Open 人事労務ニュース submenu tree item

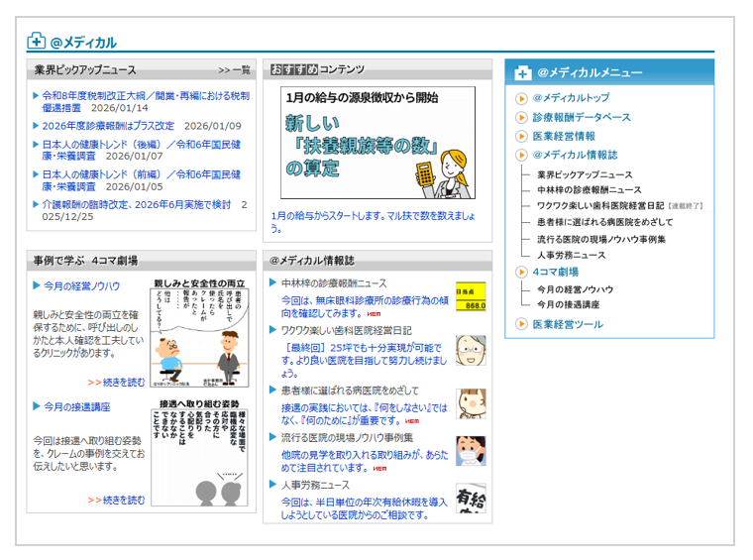(571, 255)
